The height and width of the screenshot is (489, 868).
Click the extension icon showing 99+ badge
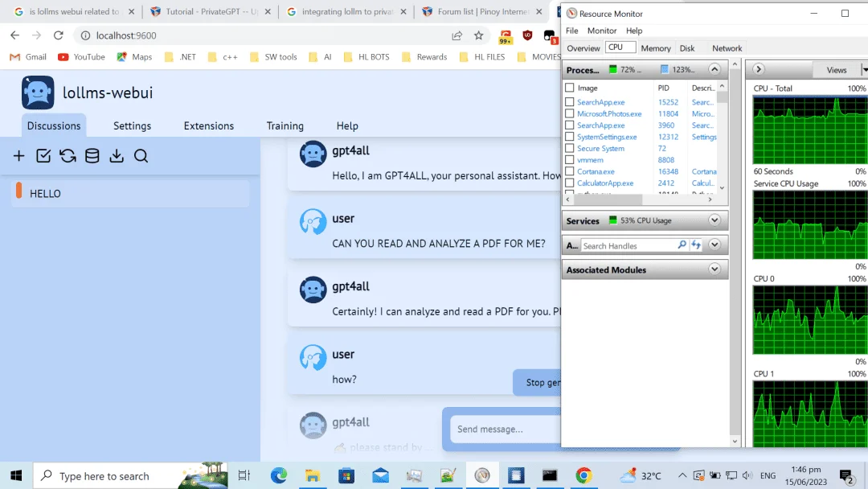tap(505, 36)
